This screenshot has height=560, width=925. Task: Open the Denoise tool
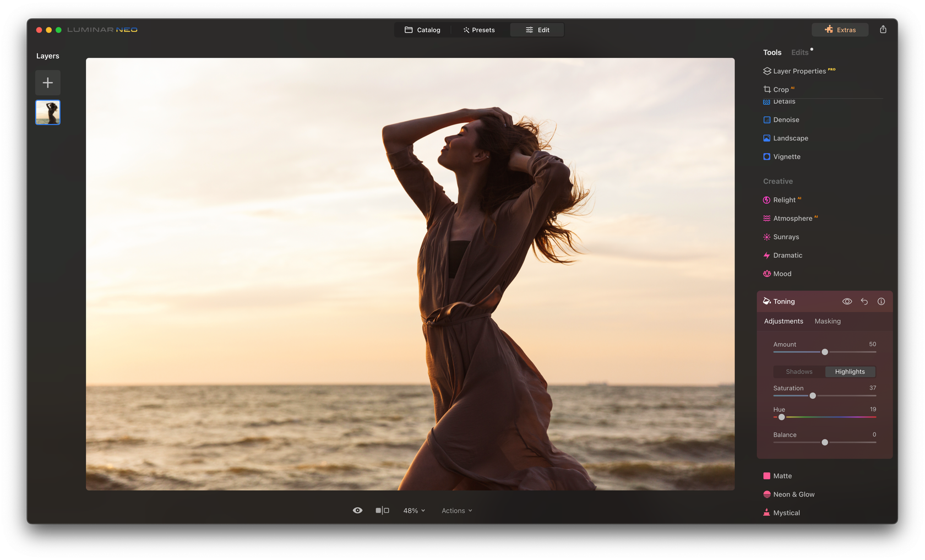click(x=786, y=119)
